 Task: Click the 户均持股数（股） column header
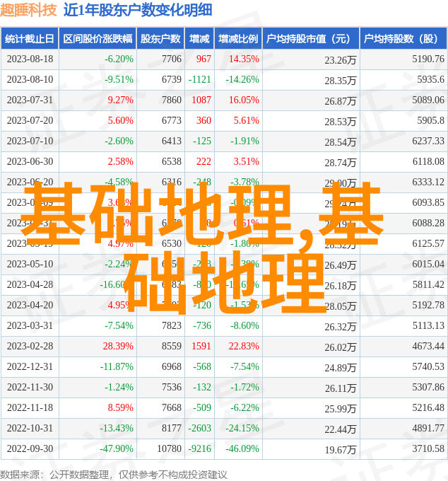[x=403, y=39]
